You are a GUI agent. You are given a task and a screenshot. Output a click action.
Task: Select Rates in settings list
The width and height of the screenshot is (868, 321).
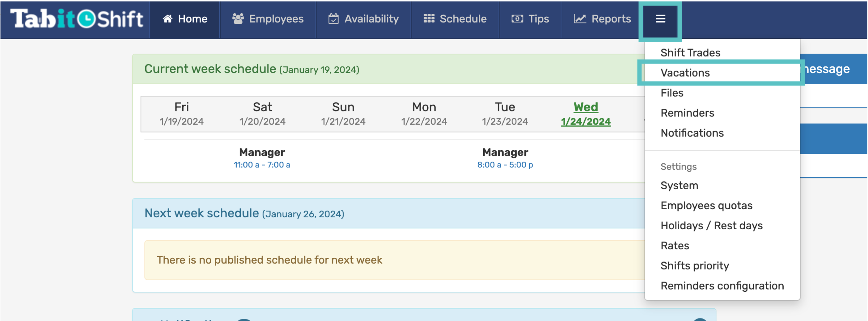[675, 246]
